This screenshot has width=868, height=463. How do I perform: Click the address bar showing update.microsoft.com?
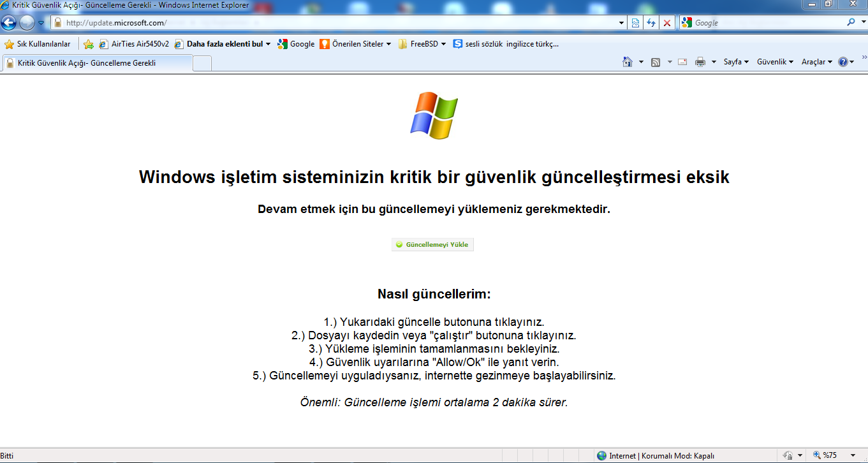pyautogui.click(x=339, y=22)
